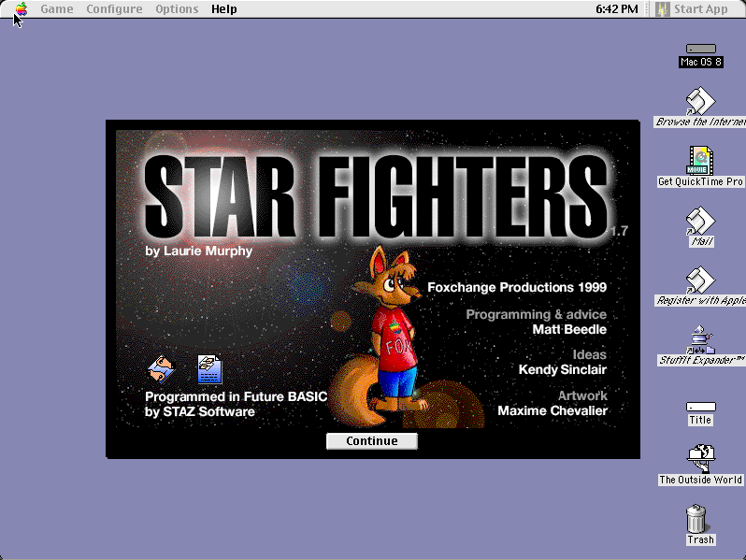
Task: Click the 6:42 PM clock
Action: pos(617,9)
